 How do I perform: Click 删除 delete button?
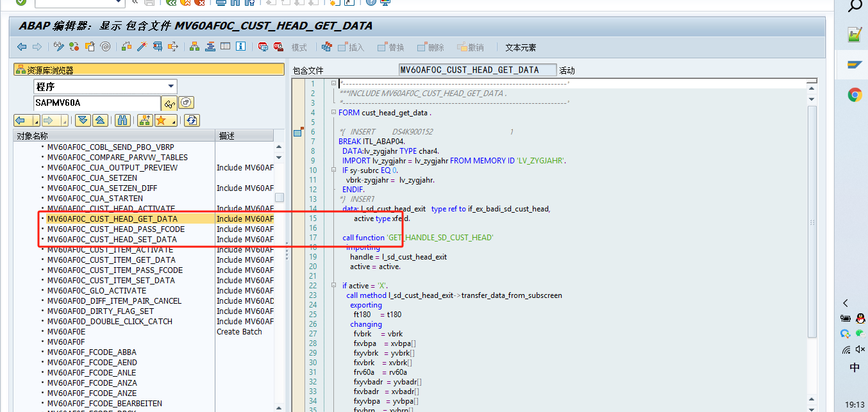tap(430, 47)
